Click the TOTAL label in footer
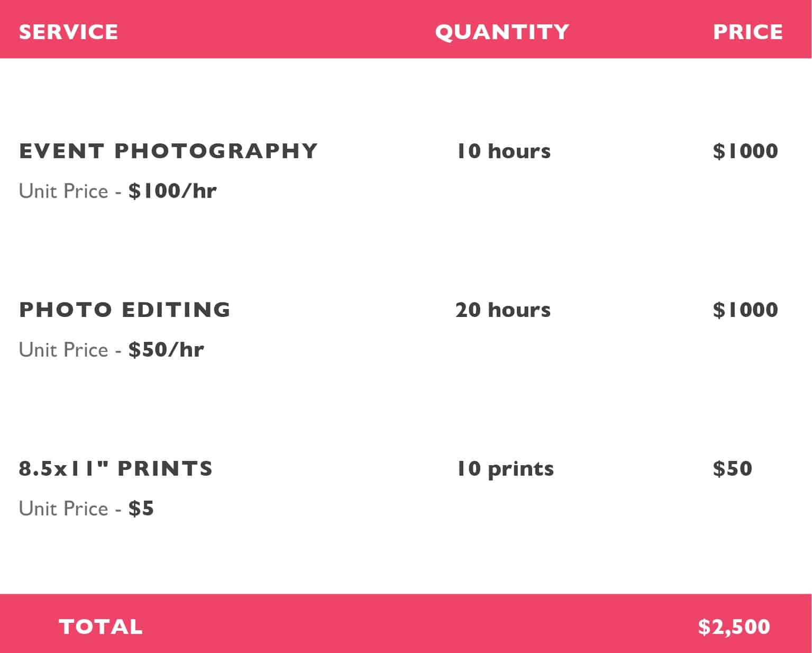 [101, 627]
